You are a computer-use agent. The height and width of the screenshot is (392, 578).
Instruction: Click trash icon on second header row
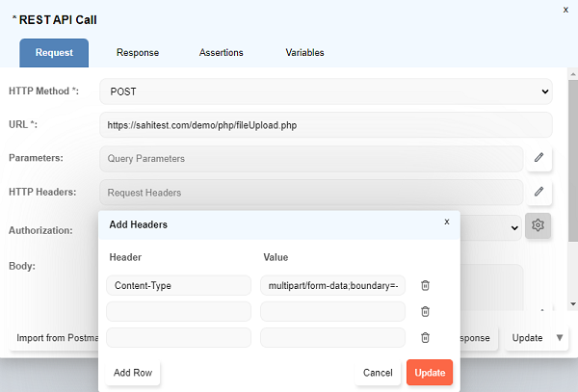point(425,311)
